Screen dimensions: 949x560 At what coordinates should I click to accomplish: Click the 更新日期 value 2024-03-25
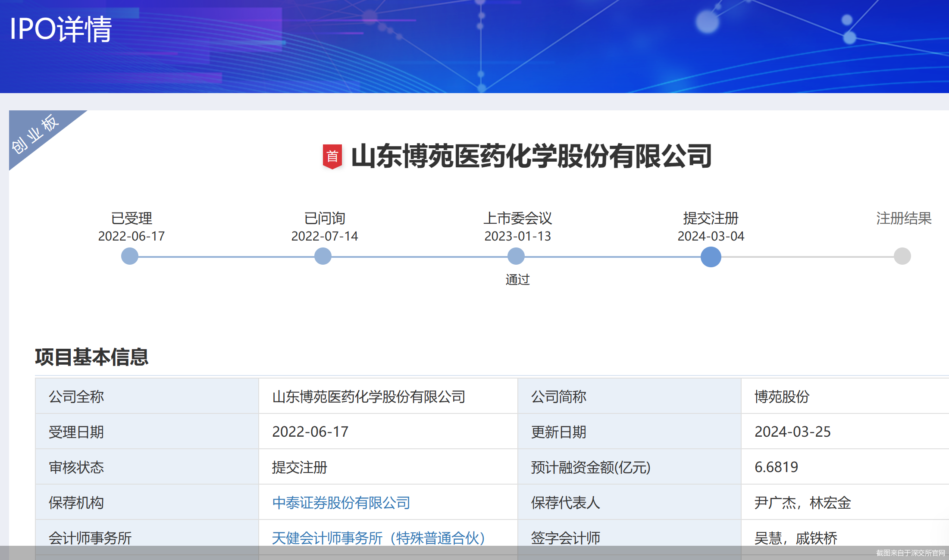[x=792, y=432]
